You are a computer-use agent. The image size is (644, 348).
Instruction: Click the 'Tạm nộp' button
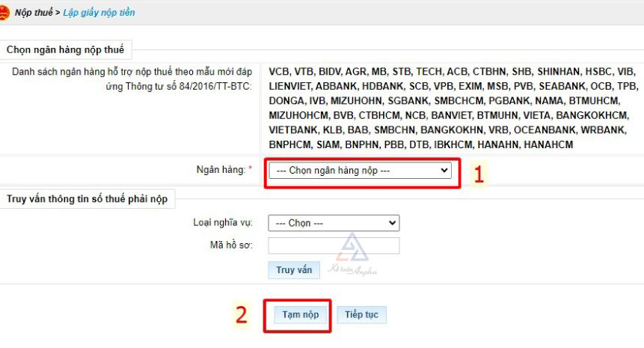click(x=301, y=315)
